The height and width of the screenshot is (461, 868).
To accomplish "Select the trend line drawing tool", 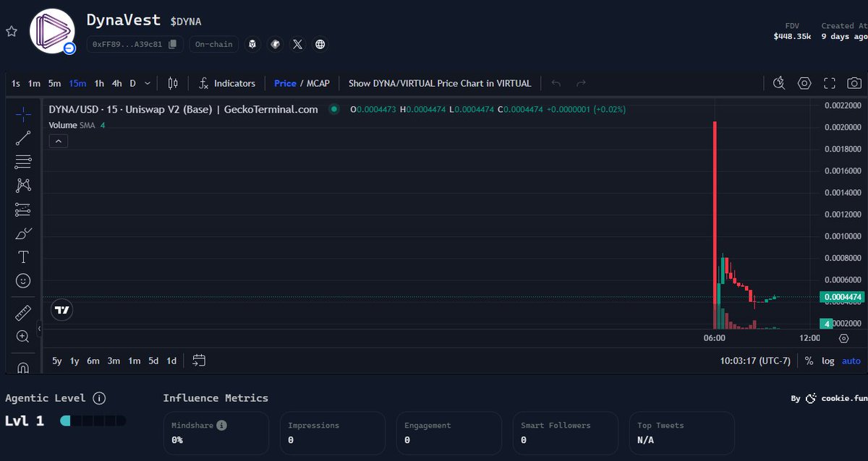I will tap(23, 138).
